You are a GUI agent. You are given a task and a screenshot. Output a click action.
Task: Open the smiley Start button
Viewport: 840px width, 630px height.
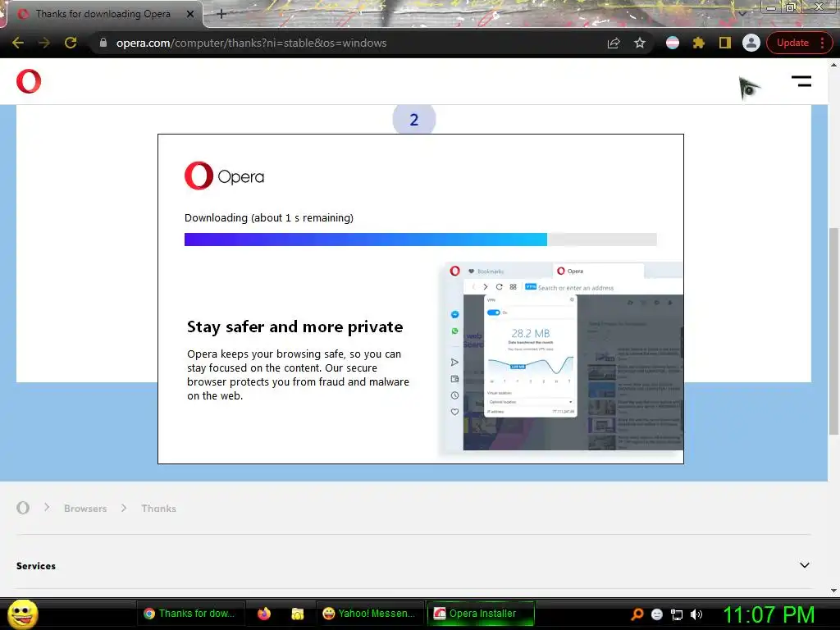pyautogui.click(x=23, y=614)
